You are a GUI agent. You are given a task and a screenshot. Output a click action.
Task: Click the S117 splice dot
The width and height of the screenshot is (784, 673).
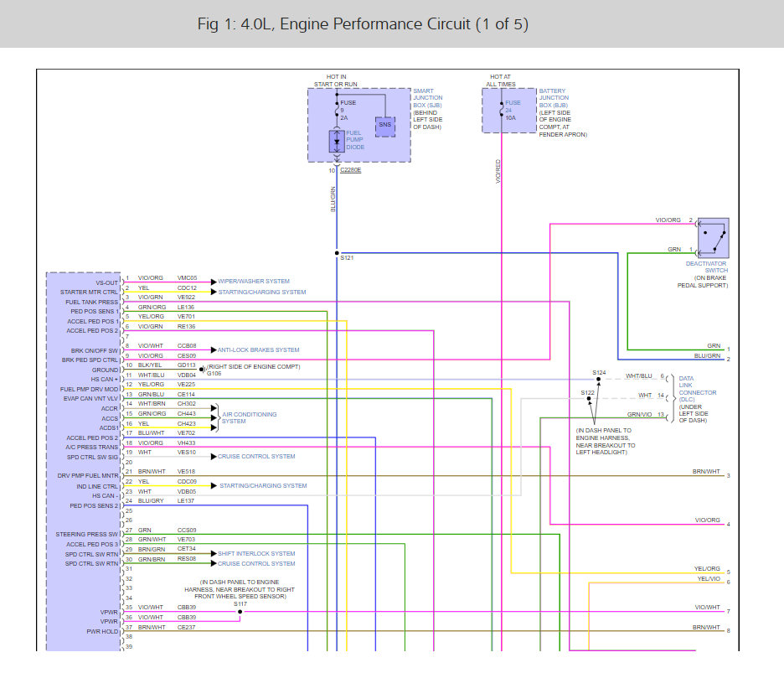pyautogui.click(x=240, y=612)
